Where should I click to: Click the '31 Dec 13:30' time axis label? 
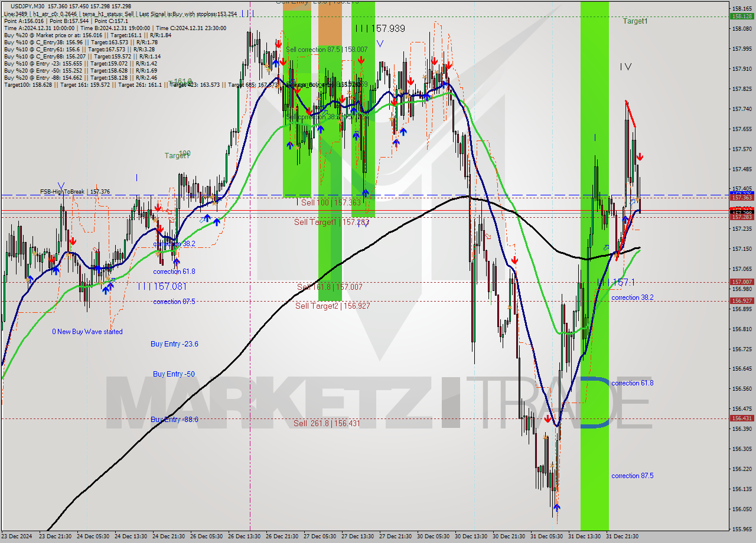click(584, 537)
